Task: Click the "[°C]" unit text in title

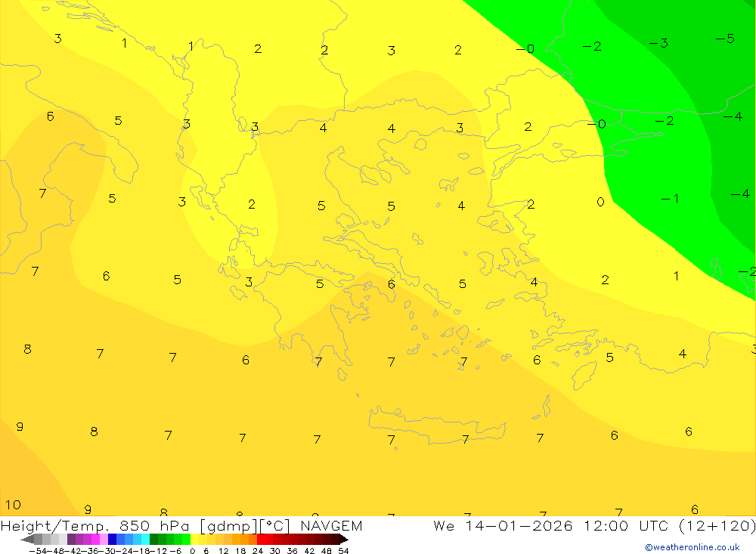Action: pos(275,526)
